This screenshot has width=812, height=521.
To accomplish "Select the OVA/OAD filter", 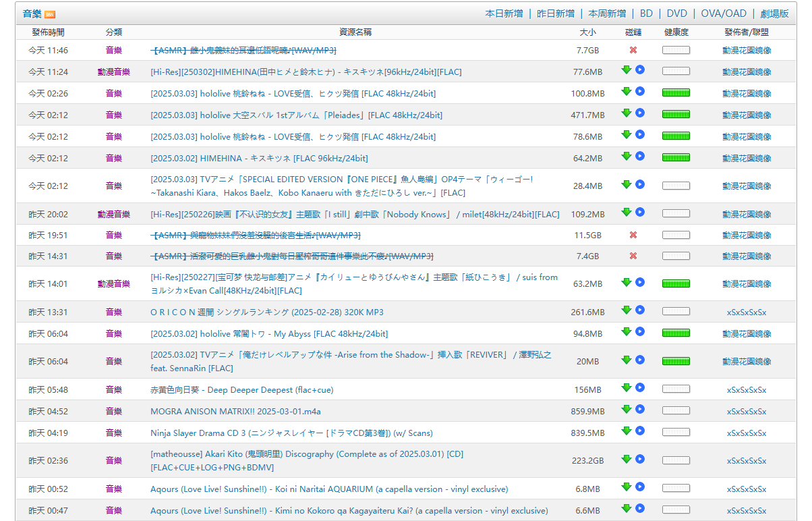I will click(723, 13).
